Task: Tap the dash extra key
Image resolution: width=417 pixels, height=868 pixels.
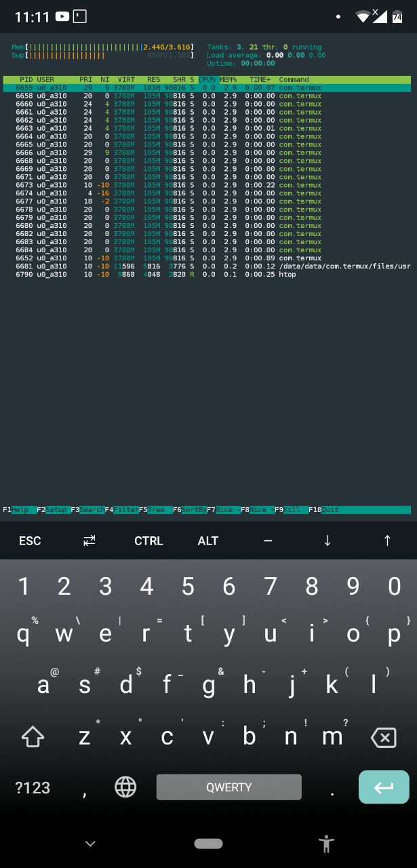Action: (x=268, y=540)
